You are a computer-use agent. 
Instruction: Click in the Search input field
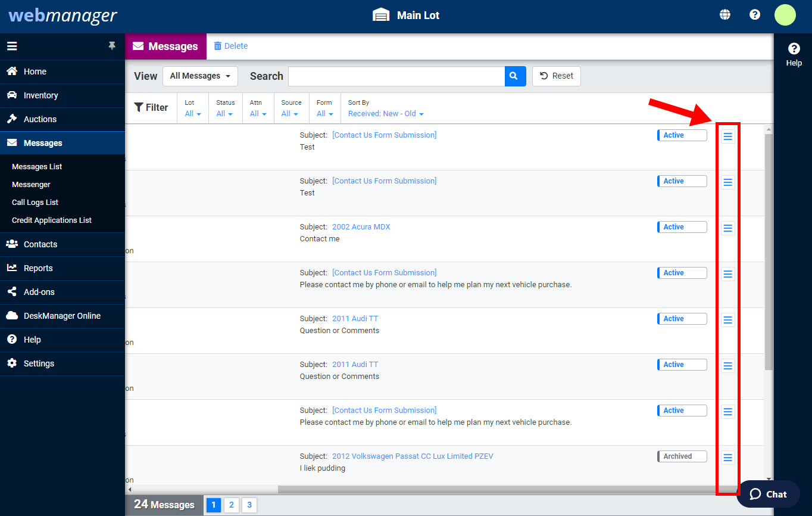coord(396,76)
